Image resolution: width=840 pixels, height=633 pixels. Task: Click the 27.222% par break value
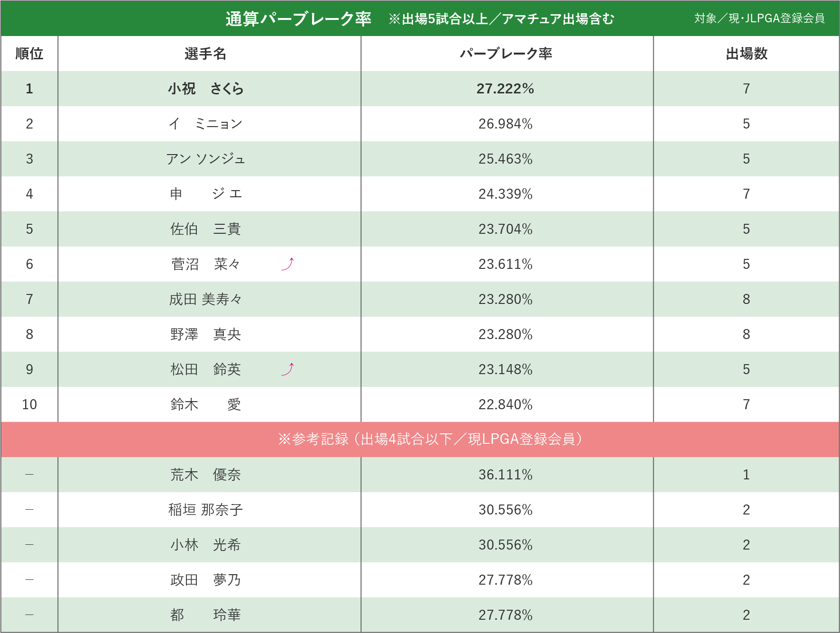click(x=505, y=89)
